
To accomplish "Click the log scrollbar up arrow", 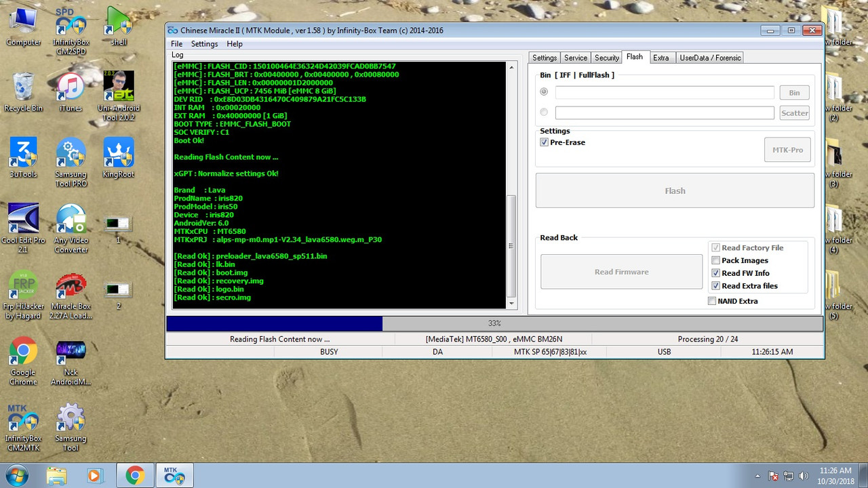I will point(512,66).
